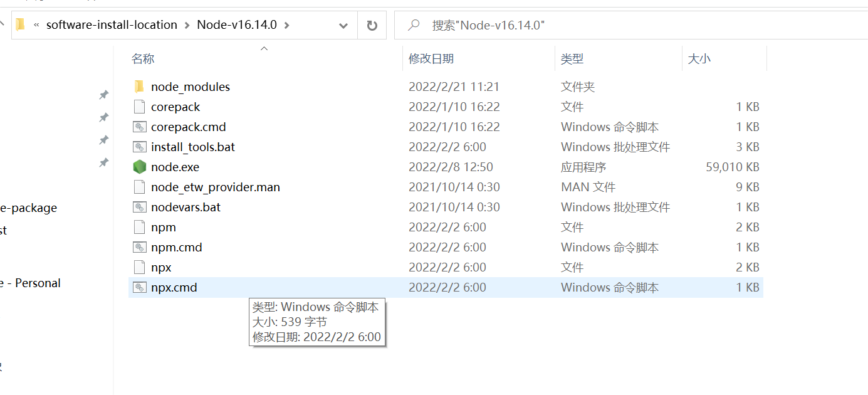Click the folder icon in the address bar
Screen dimensions: 868x395
pos(21,24)
